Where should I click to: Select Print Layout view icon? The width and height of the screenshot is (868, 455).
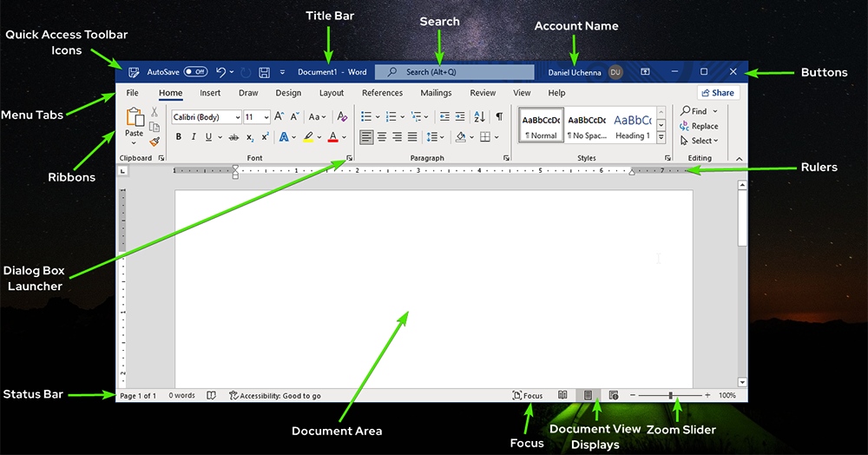pos(588,395)
